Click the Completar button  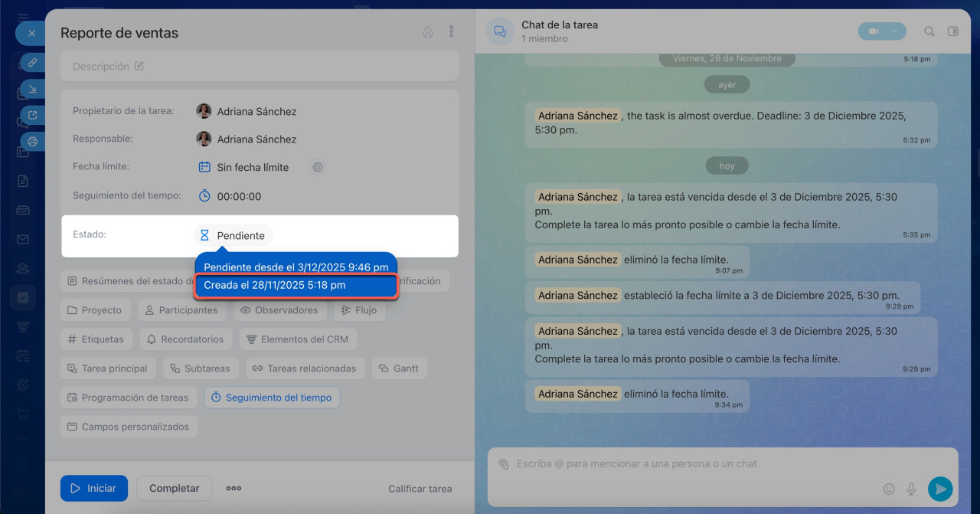point(174,489)
